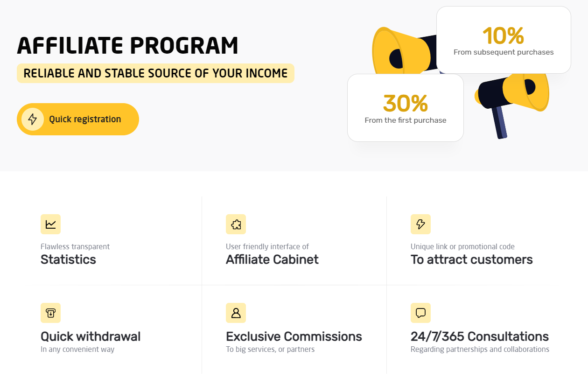Screen dimensions: 588x378
Task: Click the Quick registration button
Action: [78, 119]
